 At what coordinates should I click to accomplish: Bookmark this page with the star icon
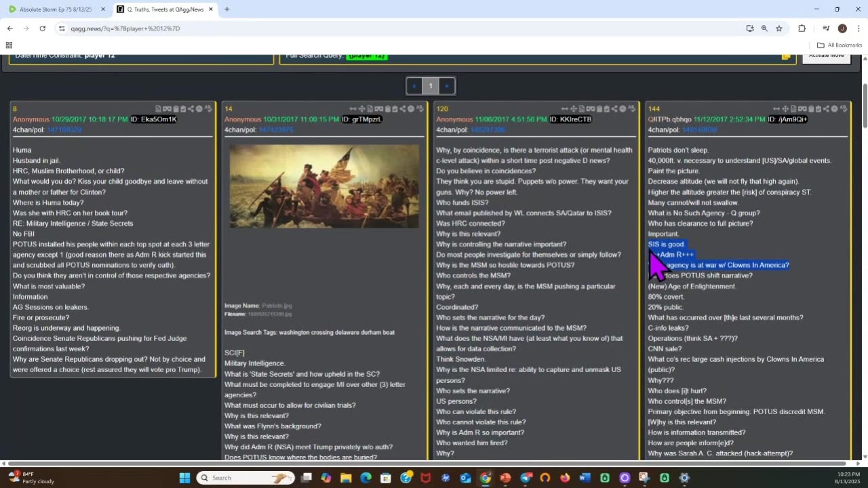(779, 28)
